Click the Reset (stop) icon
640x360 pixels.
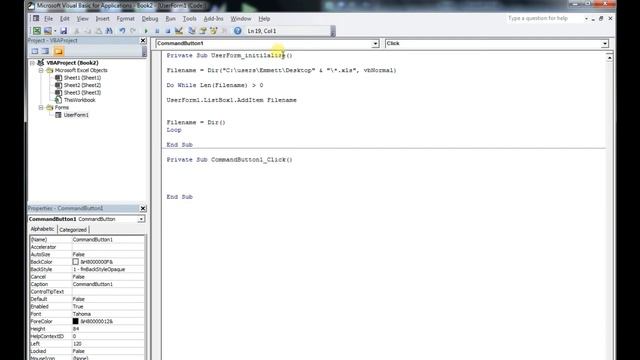point(168,31)
